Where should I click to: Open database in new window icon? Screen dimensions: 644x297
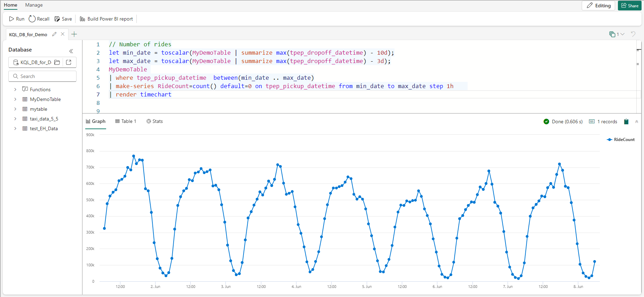(69, 62)
